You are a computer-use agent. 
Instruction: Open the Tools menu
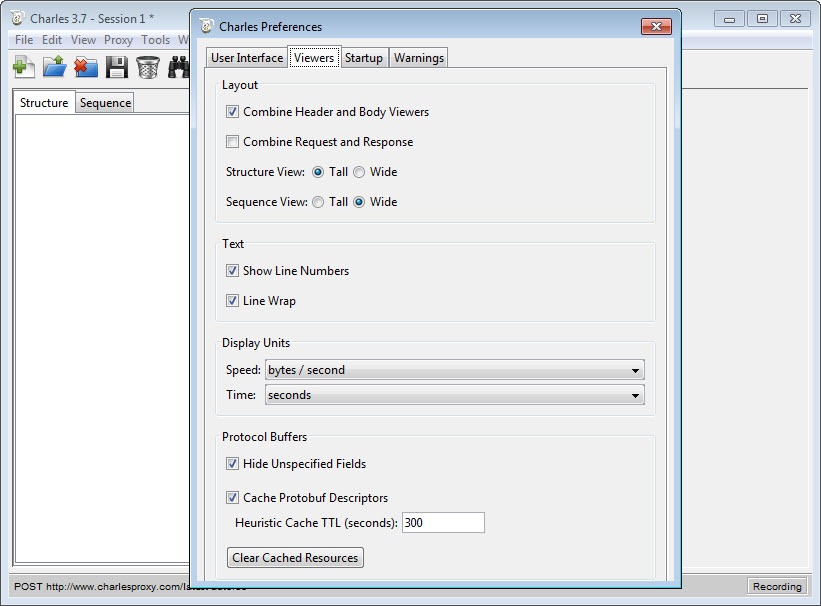tap(156, 40)
